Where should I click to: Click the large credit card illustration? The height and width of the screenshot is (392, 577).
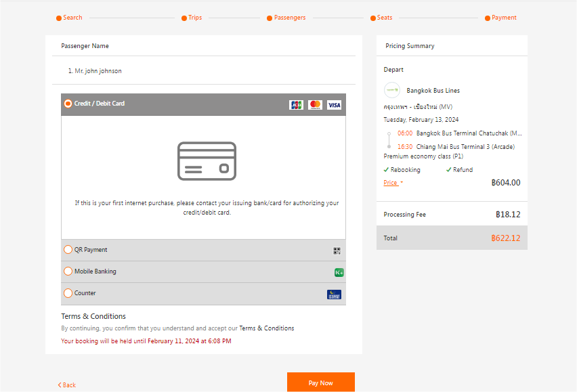click(x=207, y=161)
